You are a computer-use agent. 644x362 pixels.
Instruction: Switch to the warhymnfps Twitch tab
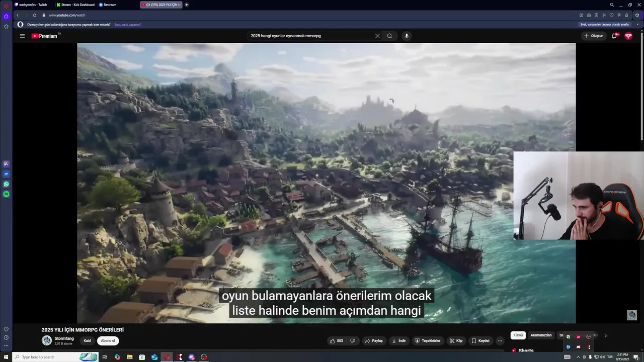click(x=33, y=5)
